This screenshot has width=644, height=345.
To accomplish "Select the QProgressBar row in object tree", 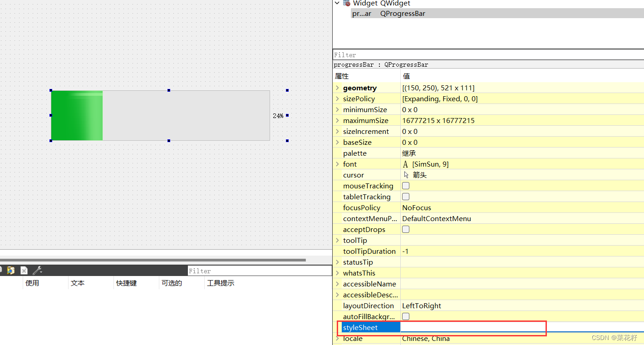I will [x=497, y=14].
